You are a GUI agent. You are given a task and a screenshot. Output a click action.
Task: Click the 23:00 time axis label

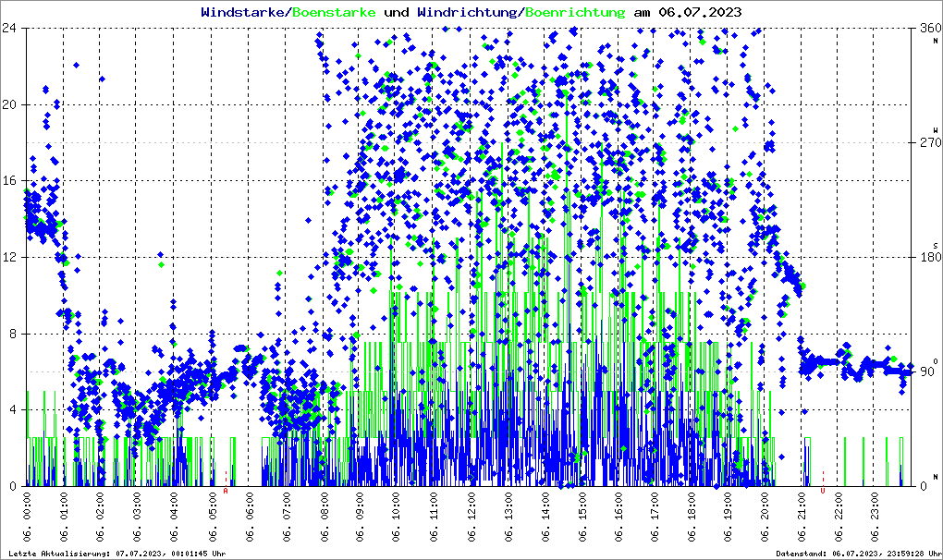click(x=876, y=517)
